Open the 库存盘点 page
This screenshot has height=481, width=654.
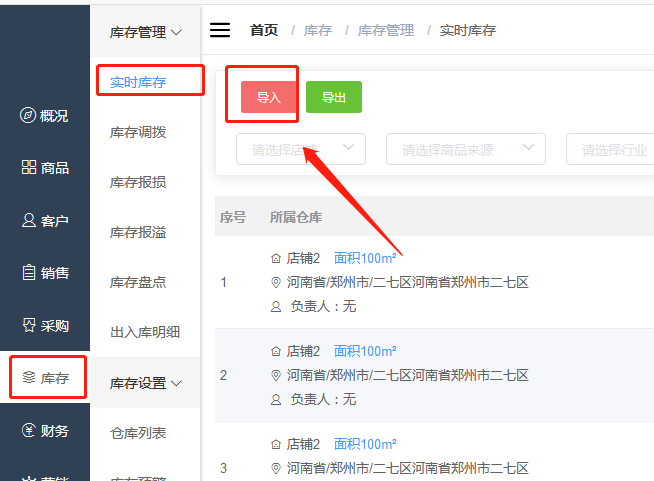coord(138,282)
